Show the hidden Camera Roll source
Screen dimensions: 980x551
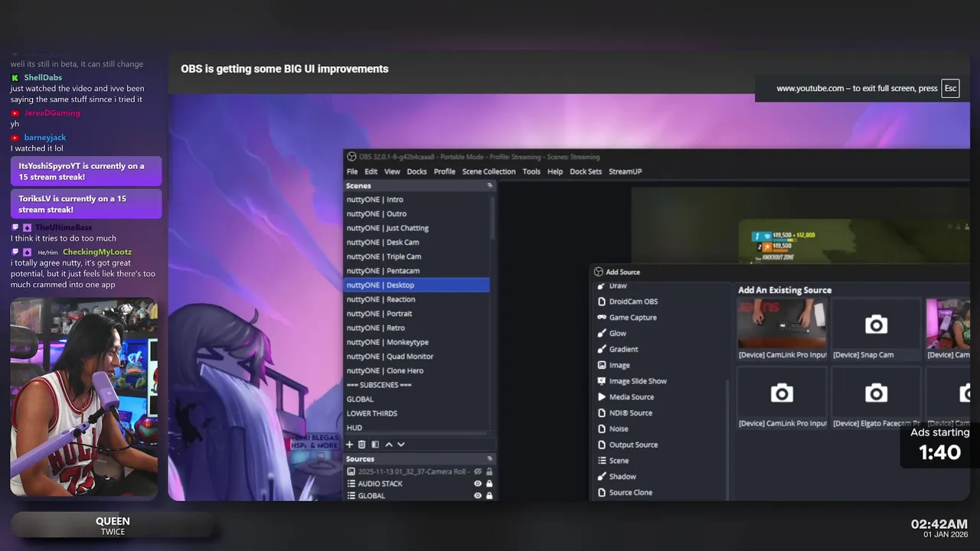(478, 471)
